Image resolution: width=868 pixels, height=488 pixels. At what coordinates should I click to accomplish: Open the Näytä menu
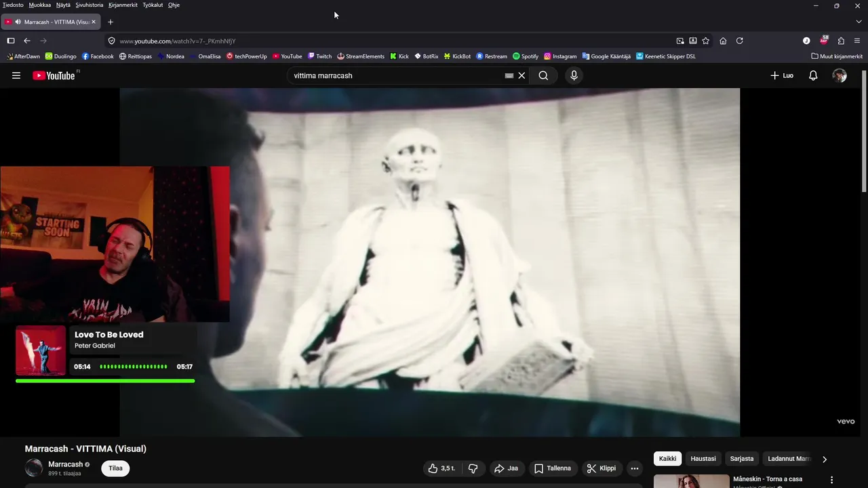click(63, 5)
